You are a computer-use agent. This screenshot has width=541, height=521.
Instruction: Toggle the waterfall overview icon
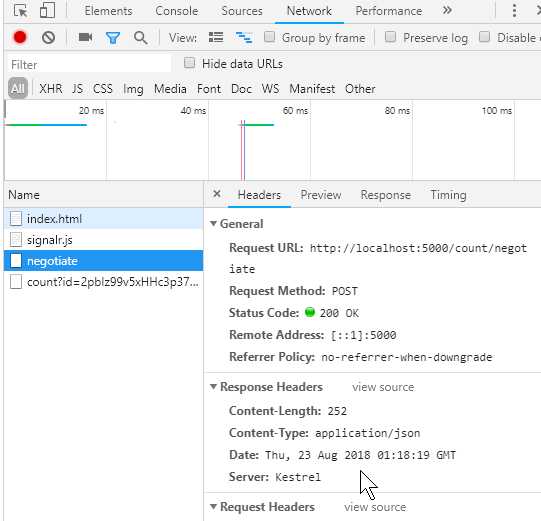coord(244,37)
